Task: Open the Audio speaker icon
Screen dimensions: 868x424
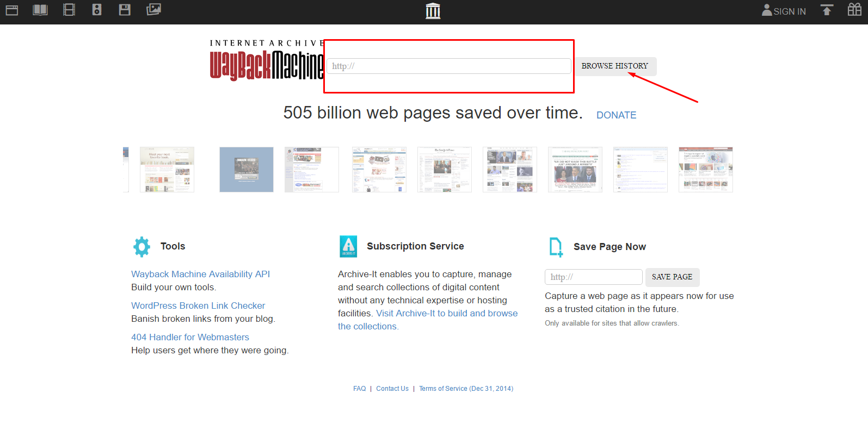Action: [97, 10]
